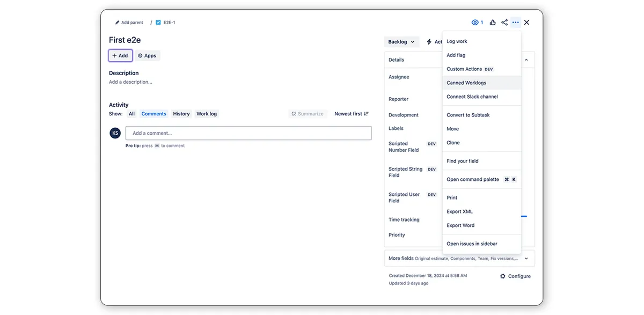Image resolution: width=644 pixels, height=315 pixels.
Task: Click the Time tracking label
Action: 404,220
